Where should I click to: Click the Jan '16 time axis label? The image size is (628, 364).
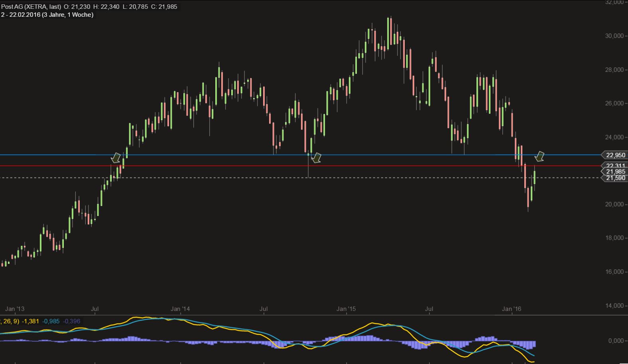point(512,309)
